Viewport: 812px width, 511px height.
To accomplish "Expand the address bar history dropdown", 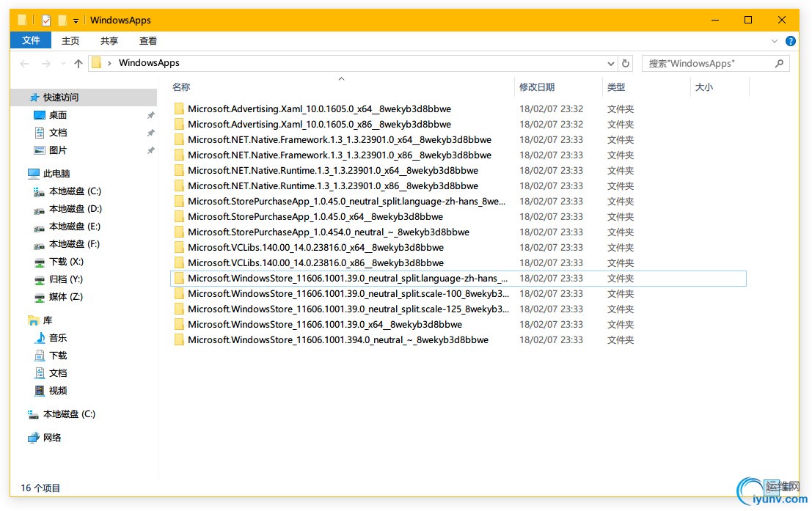I will [611, 64].
